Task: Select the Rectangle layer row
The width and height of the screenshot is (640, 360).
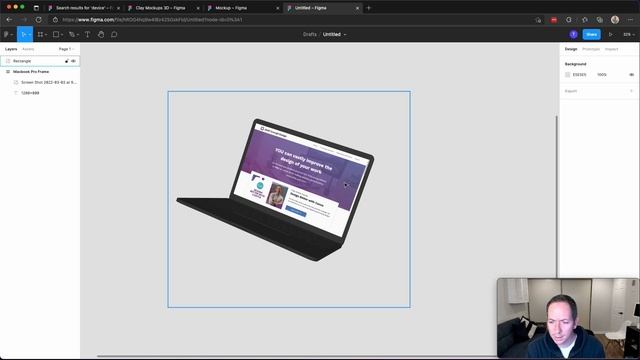Action: [x=40, y=61]
